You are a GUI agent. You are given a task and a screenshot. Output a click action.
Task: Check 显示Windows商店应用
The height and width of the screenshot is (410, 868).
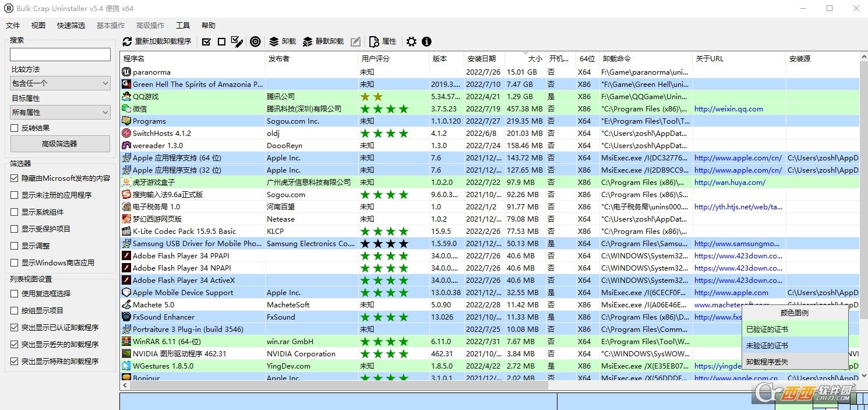[15, 263]
